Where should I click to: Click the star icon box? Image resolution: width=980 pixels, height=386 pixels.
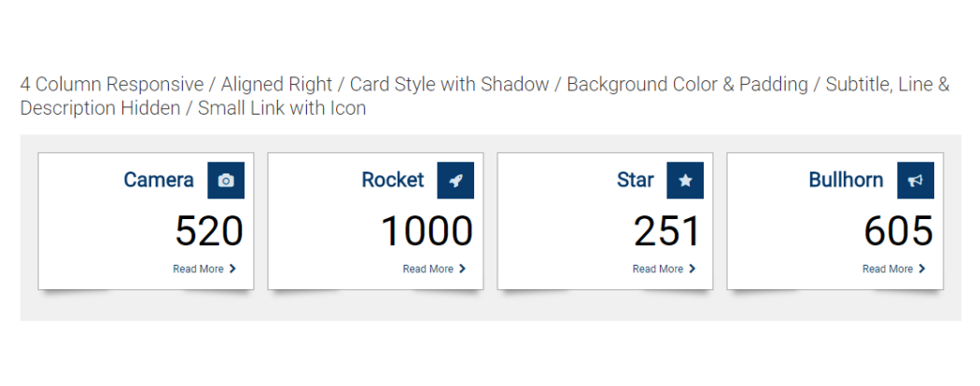[685, 181]
